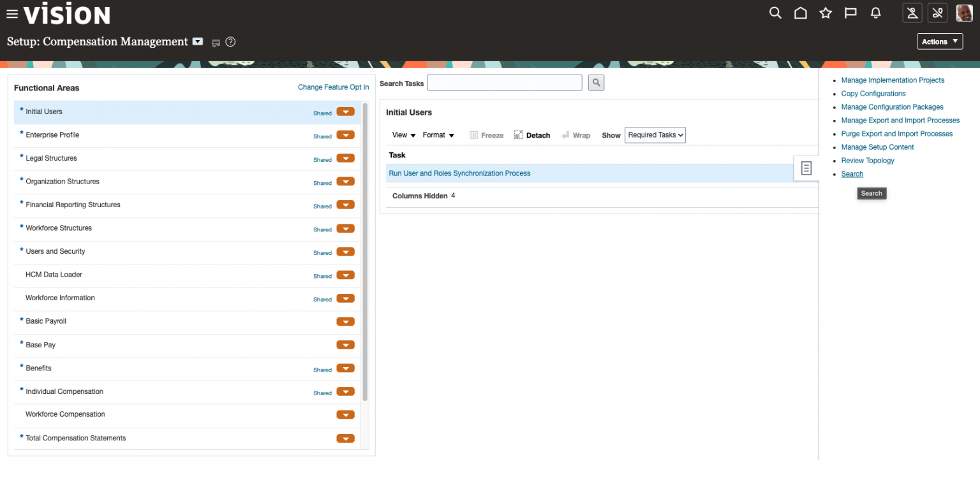This screenshot has height=501, width=980.
Task: Open the Setup offering dropdown arrow
Action: pyautogui.click(x=198, y=41)
